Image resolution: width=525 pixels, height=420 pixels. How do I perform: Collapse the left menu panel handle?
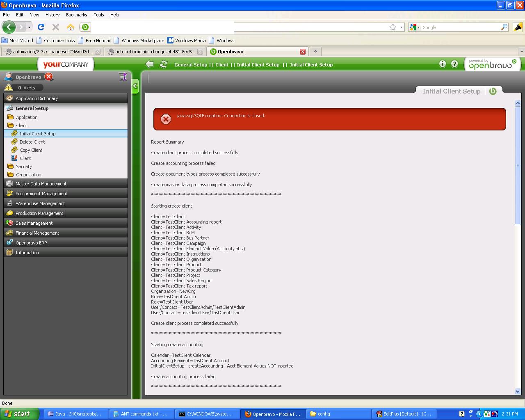135,86
